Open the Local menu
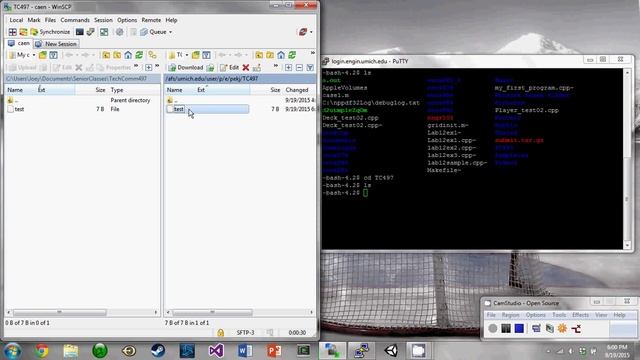 coord(16,20)
